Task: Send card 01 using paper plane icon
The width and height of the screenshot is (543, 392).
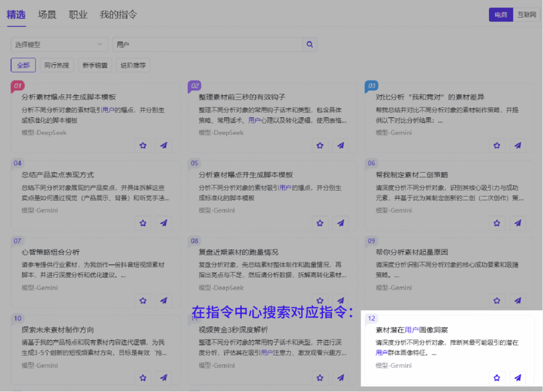Action: pyautogui.click(x=163, y=146)
